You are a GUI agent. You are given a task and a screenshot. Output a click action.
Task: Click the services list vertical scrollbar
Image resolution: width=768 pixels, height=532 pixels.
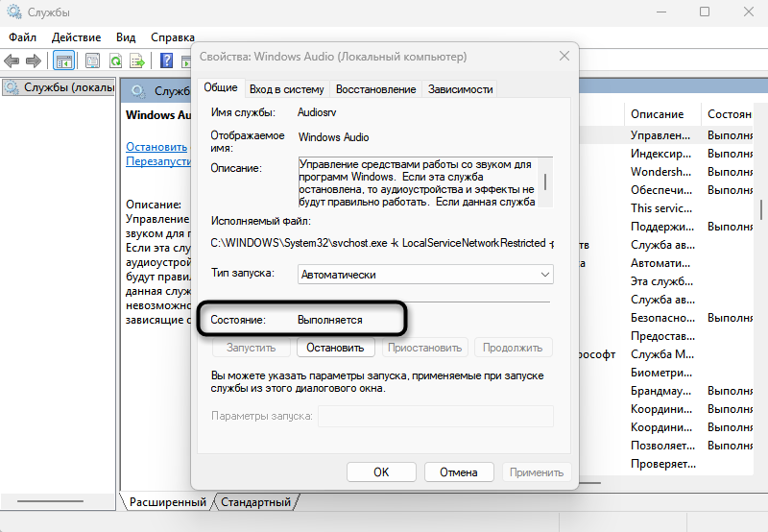(x=761, y=209)
